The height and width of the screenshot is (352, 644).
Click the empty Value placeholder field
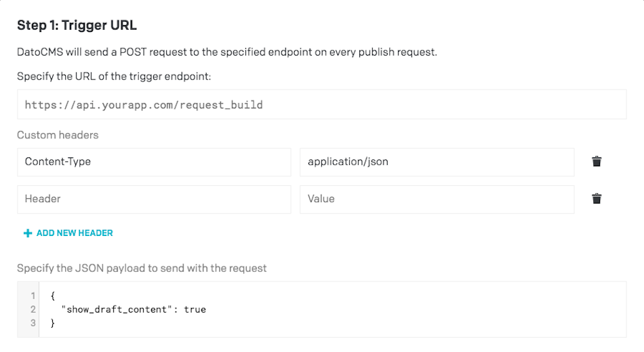[x=437, y=199]
